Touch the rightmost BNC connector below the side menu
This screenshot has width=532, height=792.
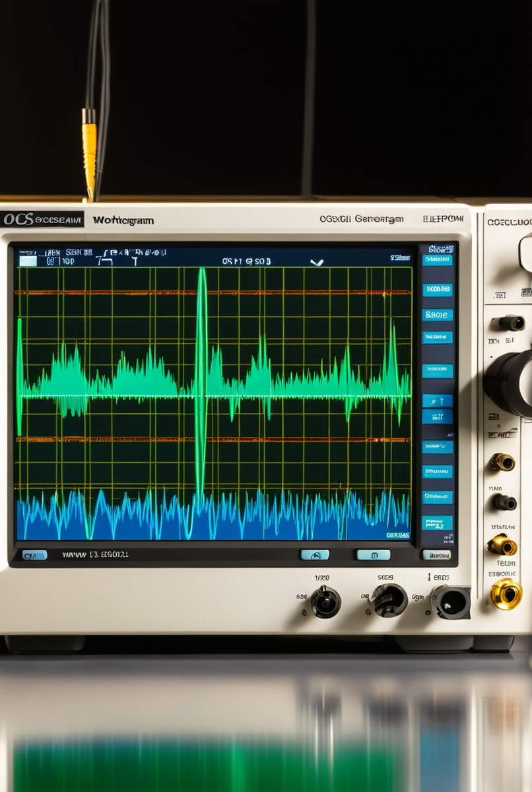(451, 601)
